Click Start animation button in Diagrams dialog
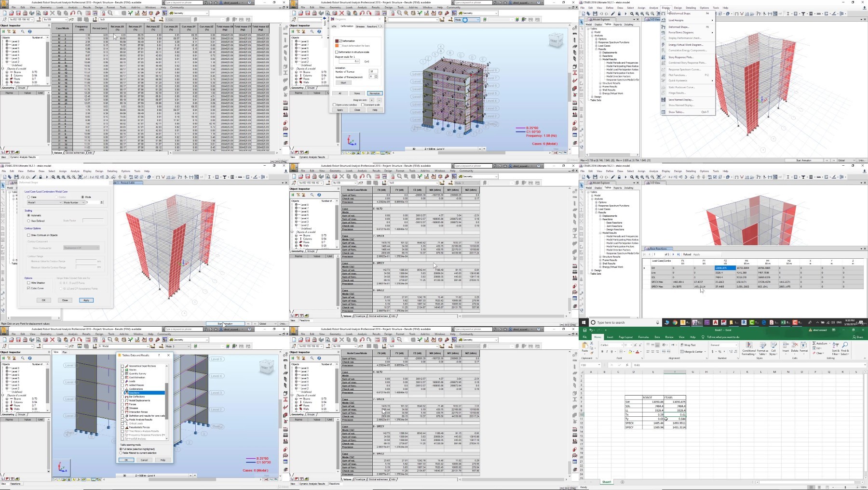868x490 pixels. click(x=343, y=82)
